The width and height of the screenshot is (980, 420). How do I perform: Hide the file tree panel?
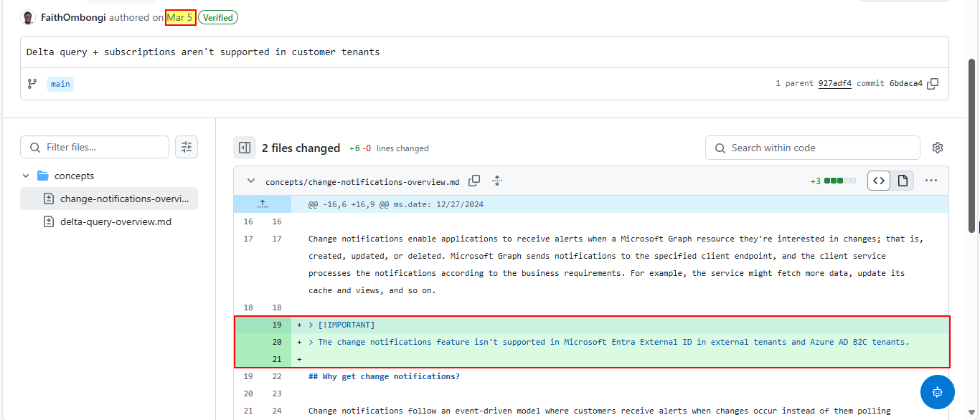point(245,147)
